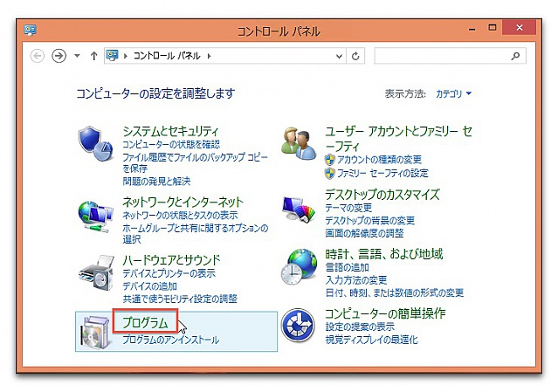Click the Network and Internet globe icon
The height and width of the screenshot is (392, 558).
tap(95, 217)
